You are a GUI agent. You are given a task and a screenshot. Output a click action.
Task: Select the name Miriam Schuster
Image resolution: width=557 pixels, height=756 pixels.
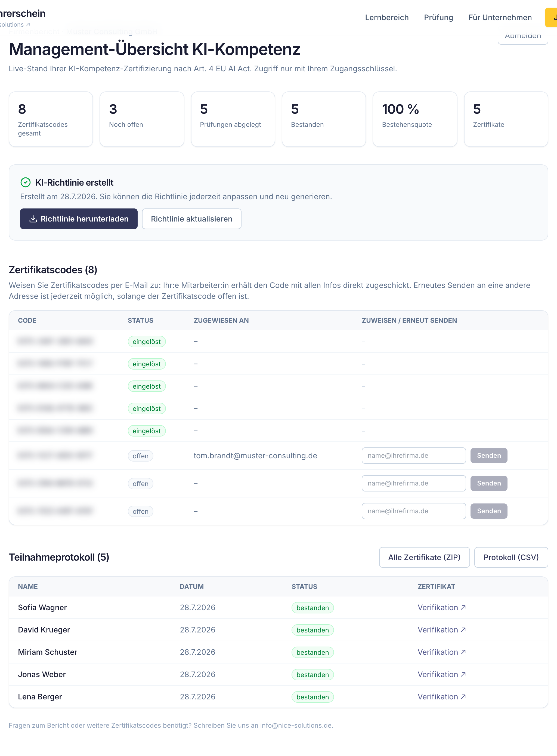point(48,652)
